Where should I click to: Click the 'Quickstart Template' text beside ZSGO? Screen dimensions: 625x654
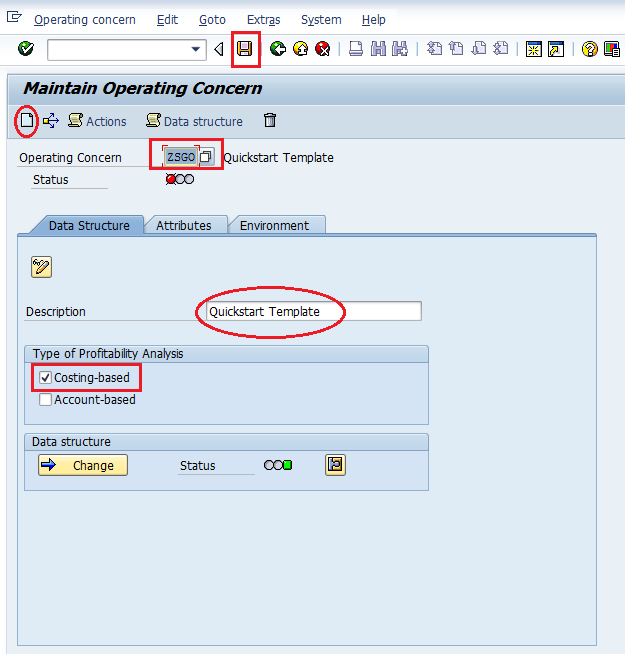pyautogui.click(x=279, y=158)
